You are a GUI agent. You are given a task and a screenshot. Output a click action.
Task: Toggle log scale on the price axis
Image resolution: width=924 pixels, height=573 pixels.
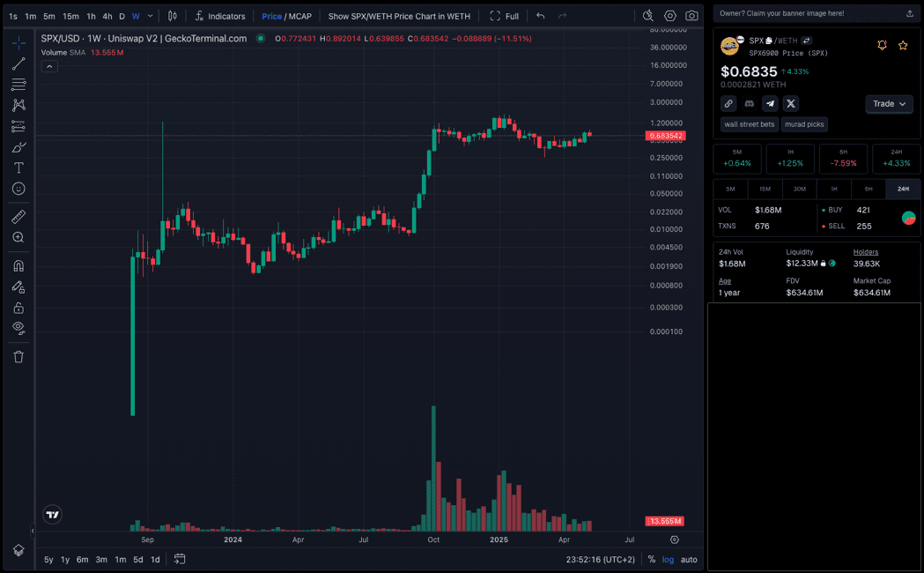click(x=669, y=560)
